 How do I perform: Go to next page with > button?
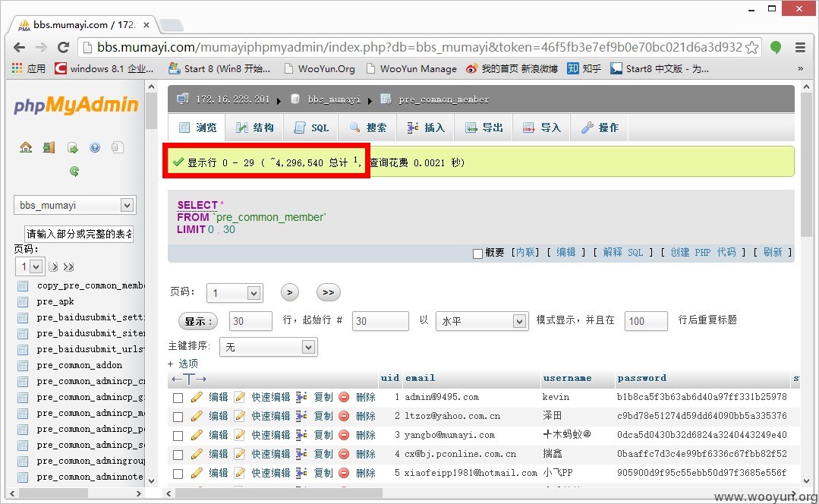pyautogui.click(x=290, y=292)
